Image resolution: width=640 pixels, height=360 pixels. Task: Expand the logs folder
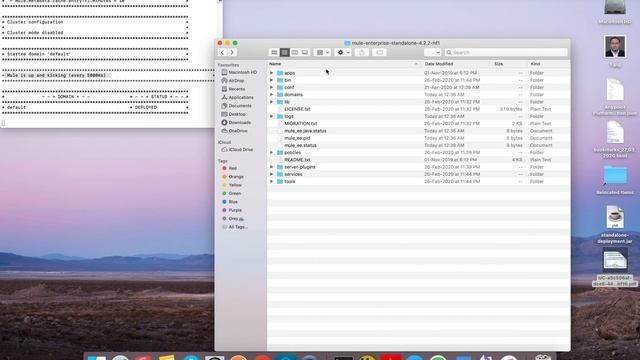pyautogui.click(x=271, y=116)
